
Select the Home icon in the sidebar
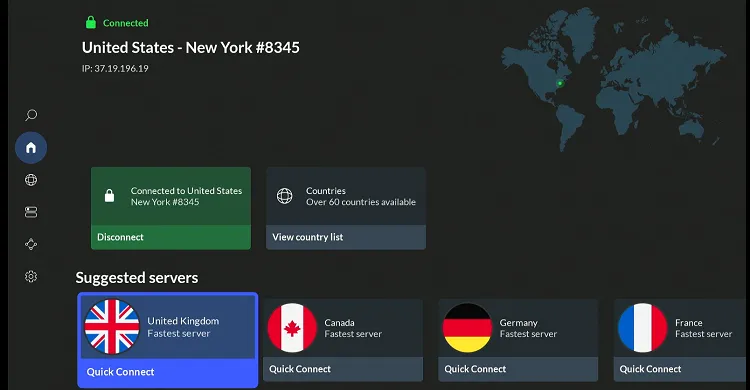(31, 147)
